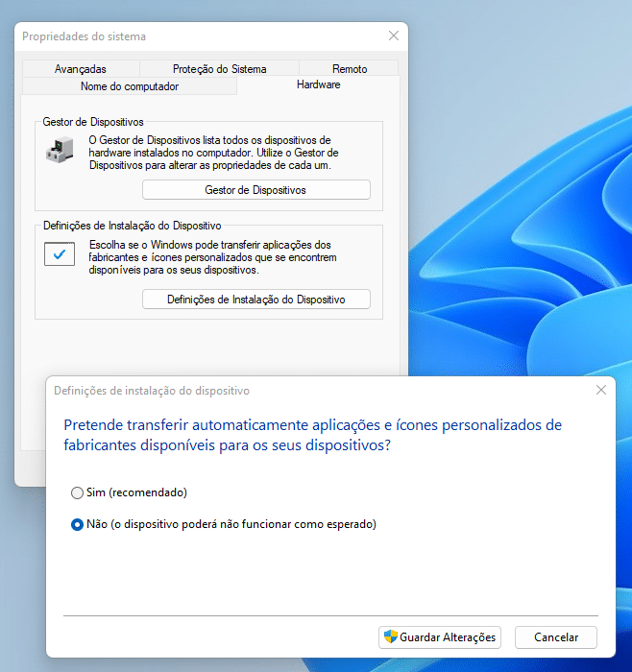This screenshot has width=632, height=672.
Task: Click Definições de Instalação do Dispositivo button
Action: 256,300
